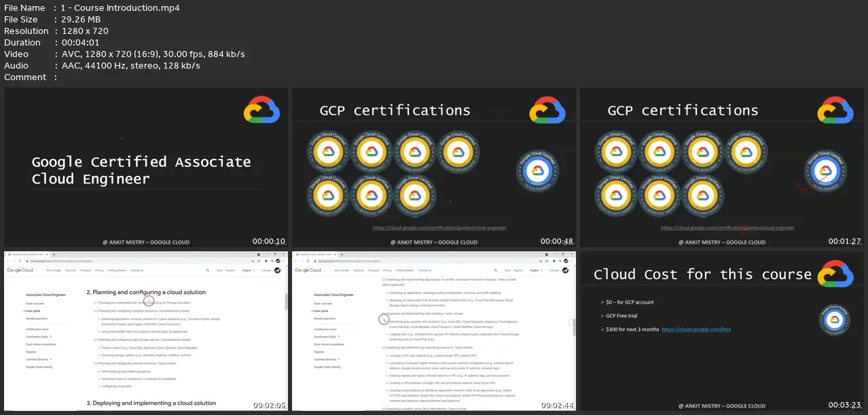The width and height of the screenshot is (868, 415).
Task: Click Contact Us in the 00:02:44 page nav
Action: click(x=424, y=270)
